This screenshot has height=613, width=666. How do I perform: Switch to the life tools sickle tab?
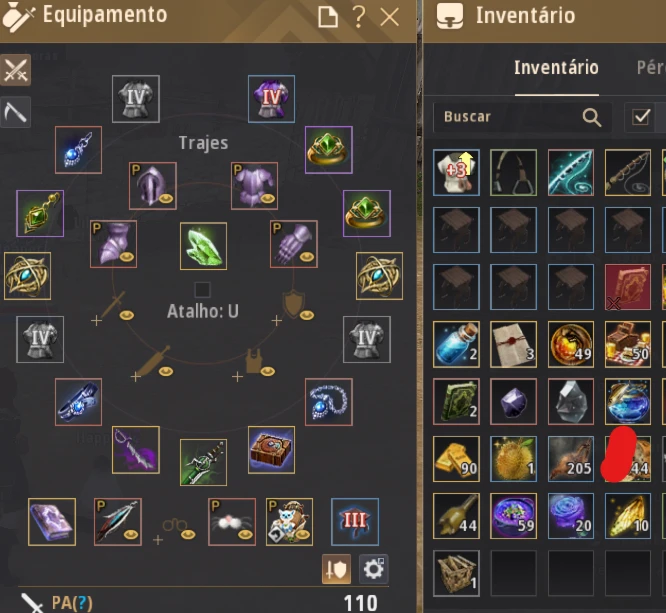click(15, 112)
